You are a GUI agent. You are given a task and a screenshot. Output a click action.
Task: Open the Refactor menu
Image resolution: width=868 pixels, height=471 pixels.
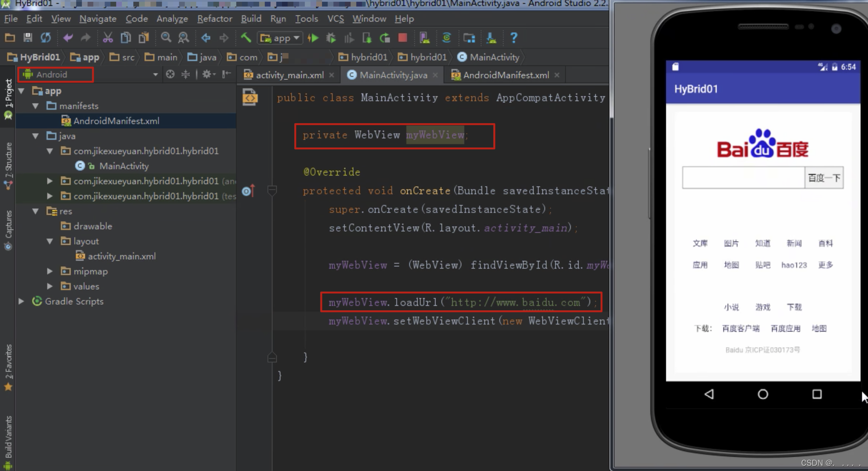[x=215, y=19]
